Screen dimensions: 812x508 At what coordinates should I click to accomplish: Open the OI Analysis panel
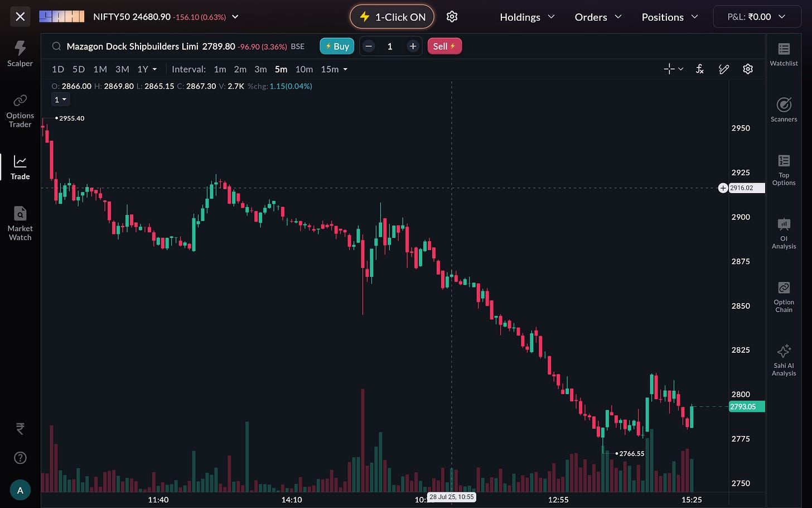pyautogui.click(x=784, y=233)
